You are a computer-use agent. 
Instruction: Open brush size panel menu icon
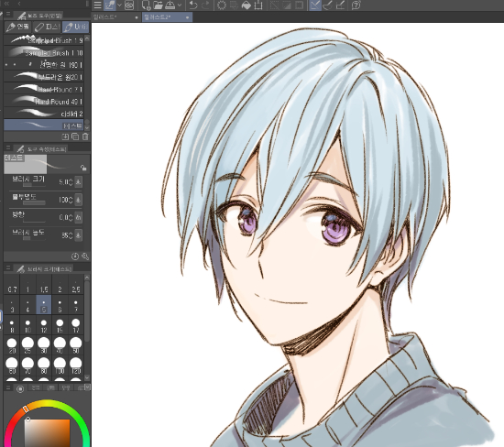pyautogui.click(x=8, y=267)
